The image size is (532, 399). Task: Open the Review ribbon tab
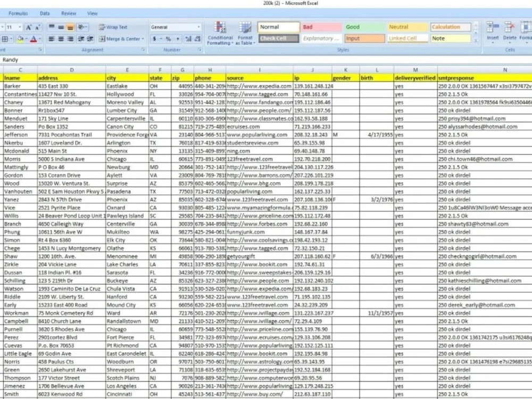click(x=69, y=14)
